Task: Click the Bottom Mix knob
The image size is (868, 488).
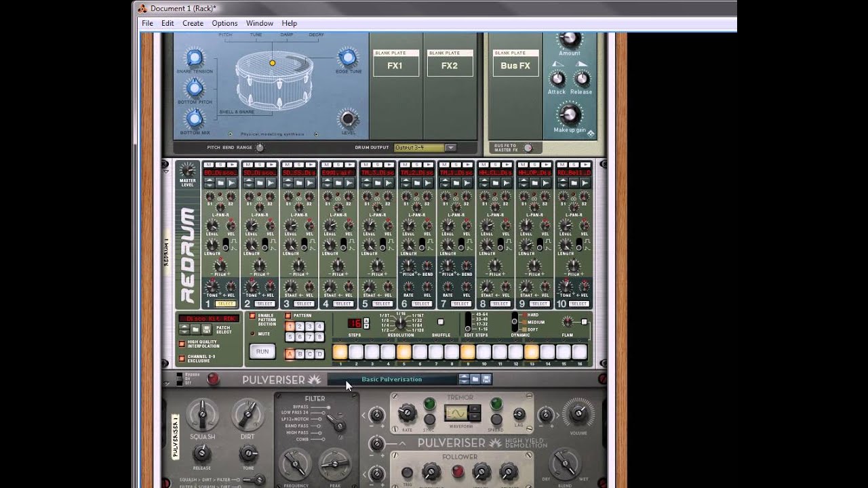Action: click(195, 119)
